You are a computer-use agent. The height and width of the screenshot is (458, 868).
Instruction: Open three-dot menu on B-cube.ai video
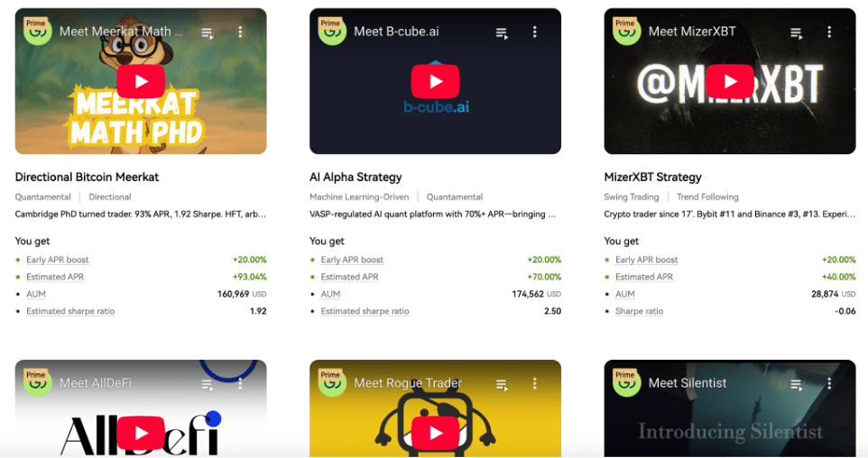(535, 32)
